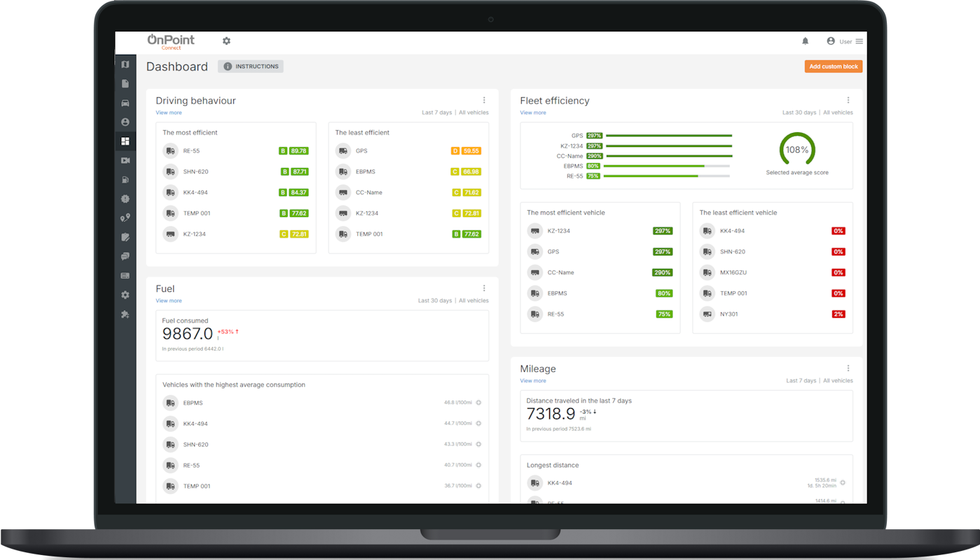
Task: Select the Dashboard icon in the sidebar
Action: (125, 141)
